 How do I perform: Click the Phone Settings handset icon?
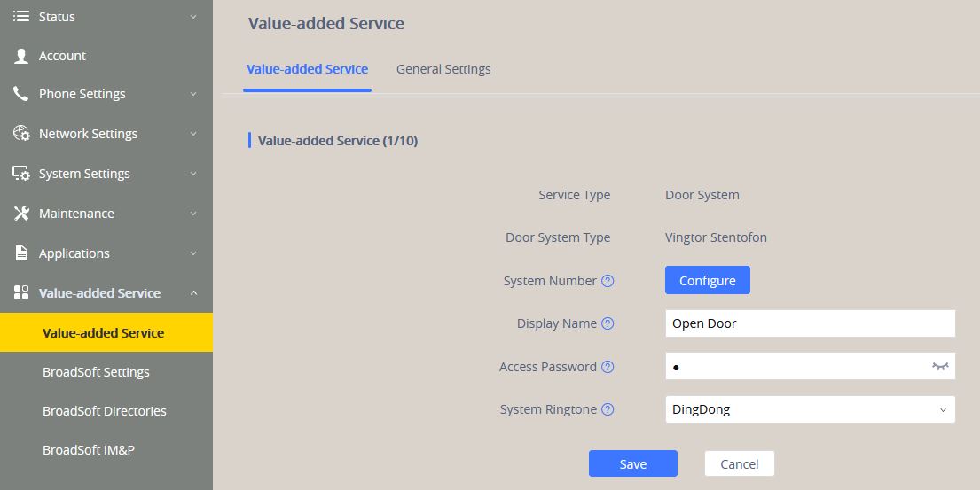coord(21,94)
